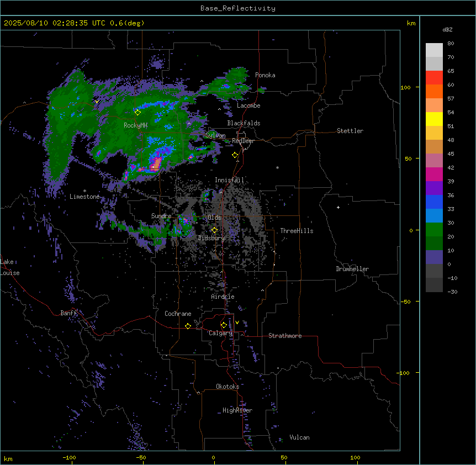Click the Sundre town label
The height and width of the screenshot is (465, 476).
(161, 216)
